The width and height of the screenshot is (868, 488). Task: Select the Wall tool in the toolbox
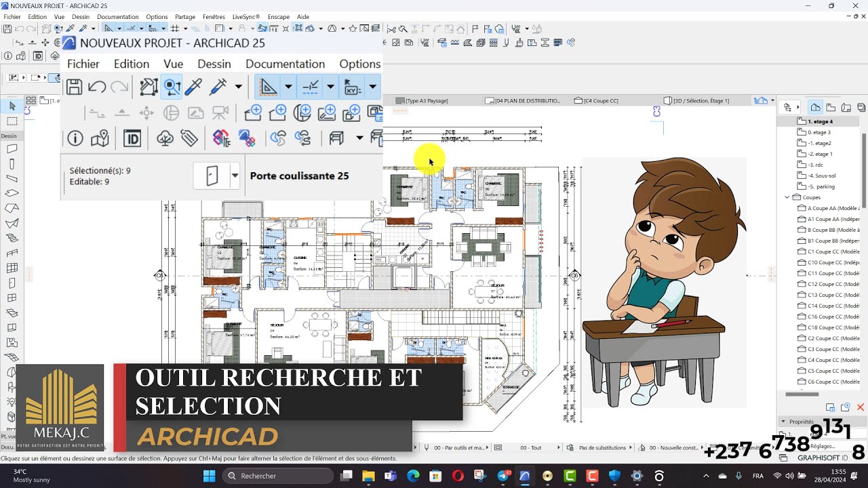[x=12, y=148]
